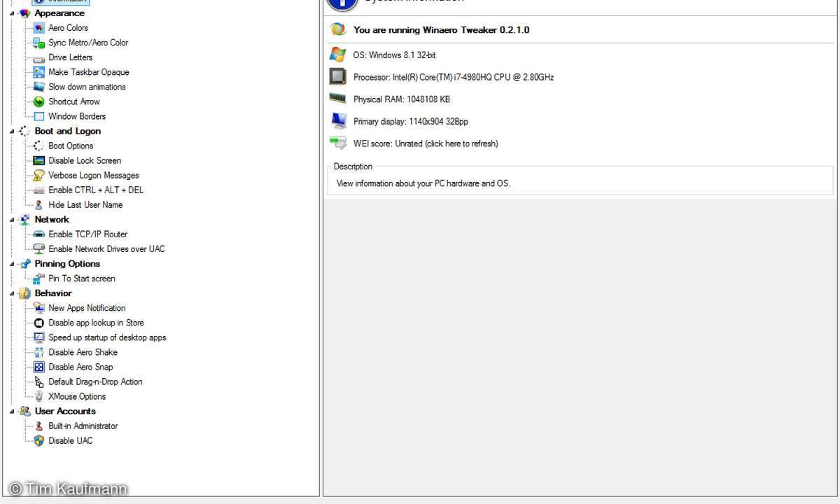
Task: Click the Slow down animations icon
Action: [x=39, y=87]
